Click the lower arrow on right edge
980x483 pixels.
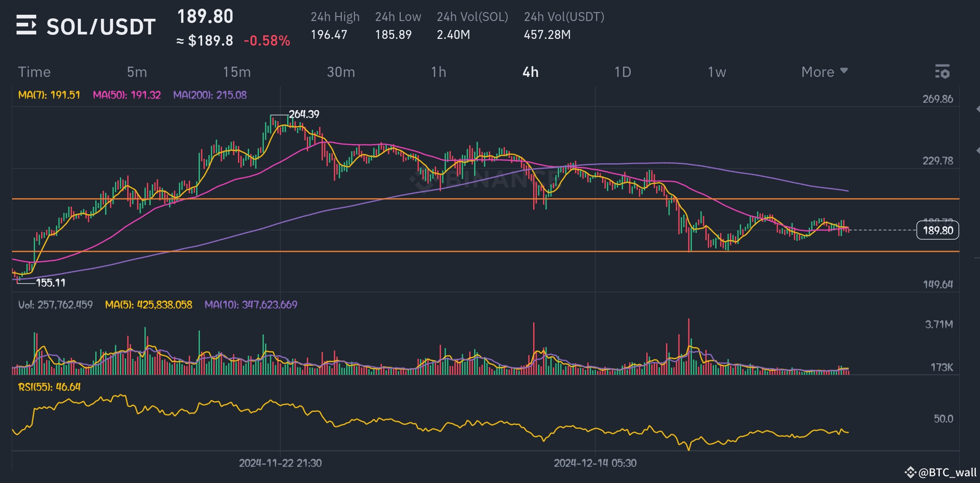pyautogui.click(x=977, y=151)
